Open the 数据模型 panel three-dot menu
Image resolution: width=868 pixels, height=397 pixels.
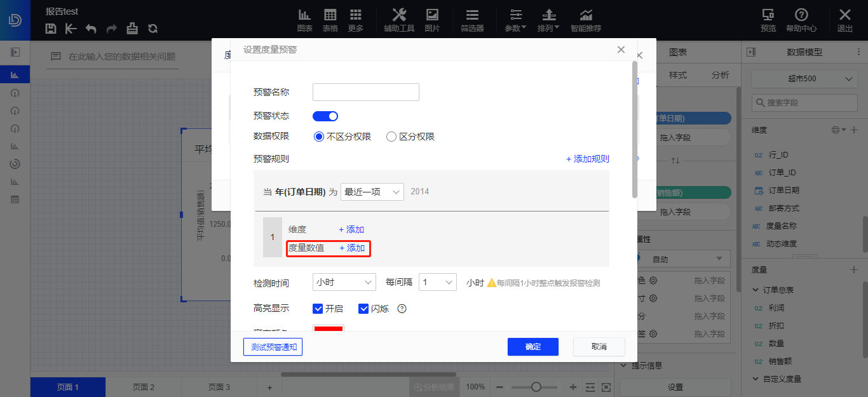click(x=859, y=52)
